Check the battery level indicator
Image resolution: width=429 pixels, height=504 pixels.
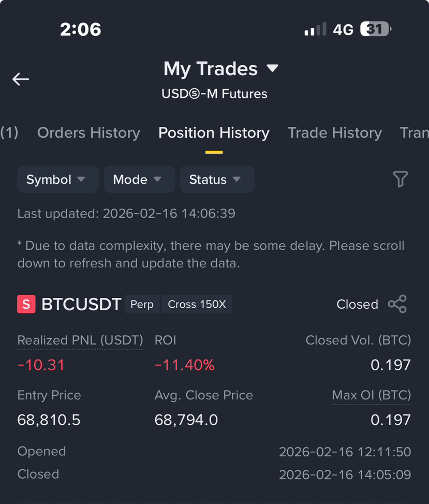point(376,29)
